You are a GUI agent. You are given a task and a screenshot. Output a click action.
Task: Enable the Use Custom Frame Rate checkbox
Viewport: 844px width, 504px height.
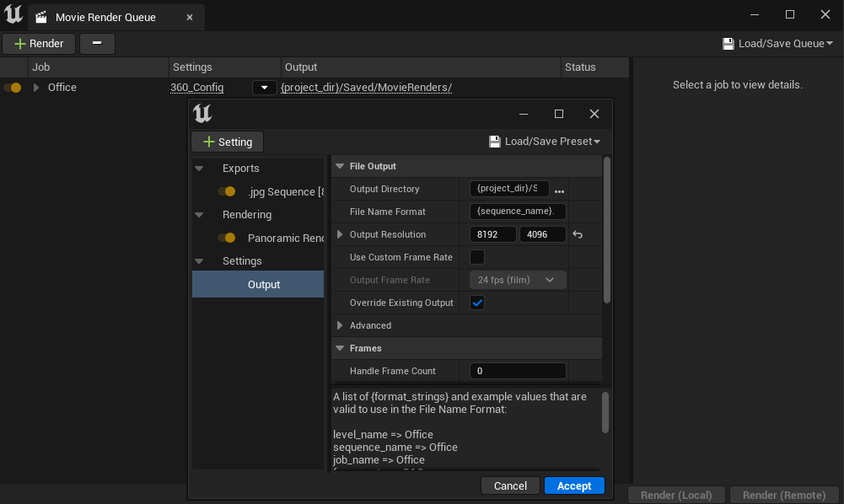coord(477,257)
